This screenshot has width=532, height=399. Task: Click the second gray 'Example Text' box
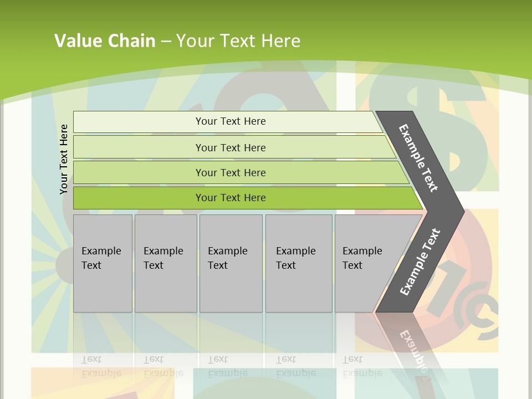point(165,263)
